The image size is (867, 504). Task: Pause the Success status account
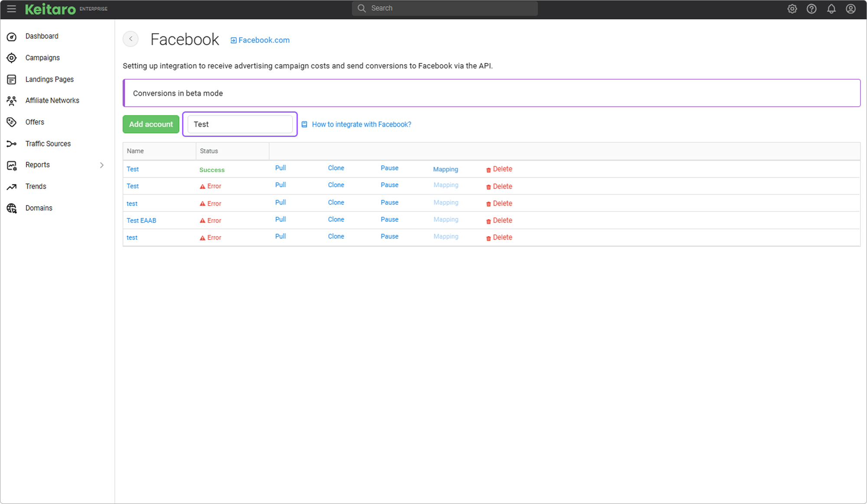389,168
